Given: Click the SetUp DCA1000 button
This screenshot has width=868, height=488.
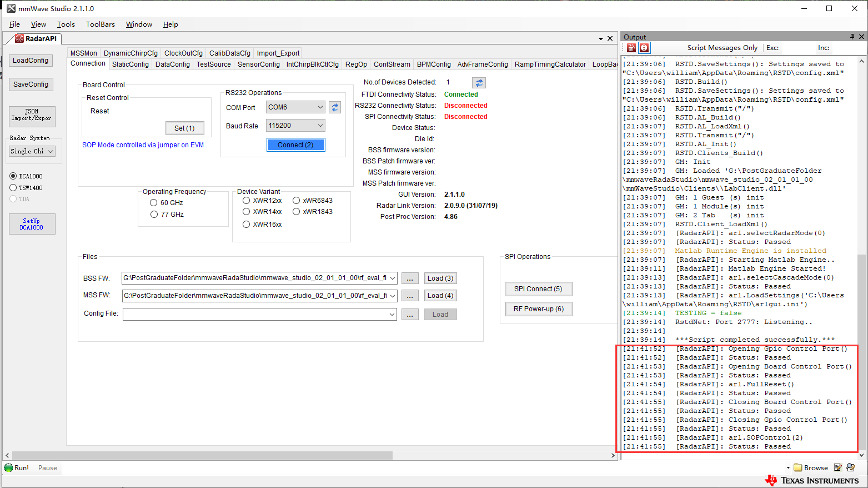Looking at the screenshot, I should pyautogui.click(x=32, y=224).
